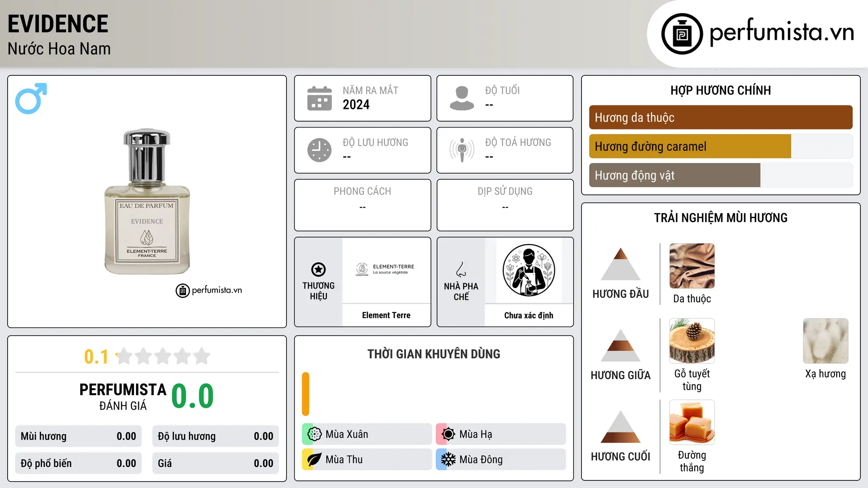Open the Evidence perfume bottle image
The width and height of the screenshot is (868, 488).
[147, 202]
